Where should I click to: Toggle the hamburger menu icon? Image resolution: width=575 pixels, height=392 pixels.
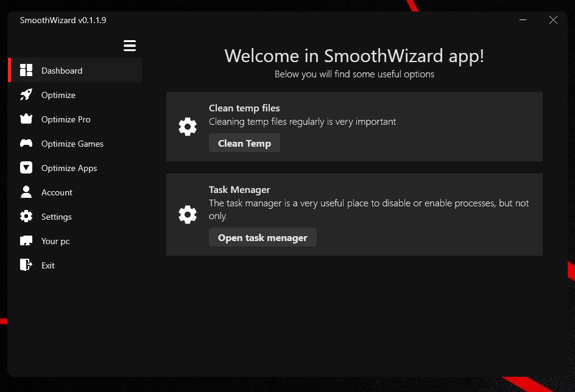130,46
